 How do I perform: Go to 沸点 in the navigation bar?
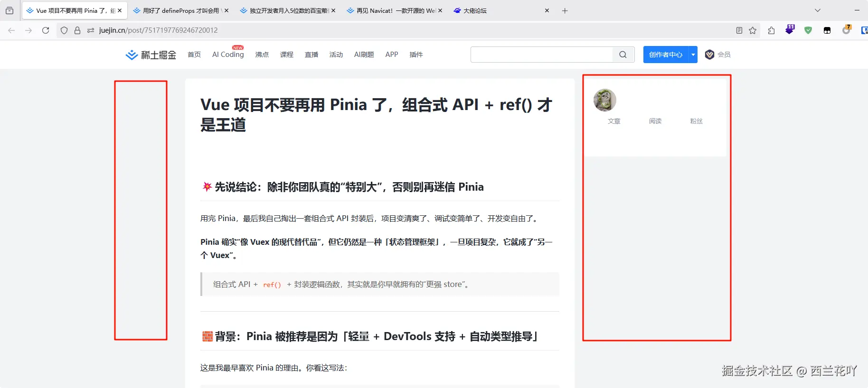(262, 55)
